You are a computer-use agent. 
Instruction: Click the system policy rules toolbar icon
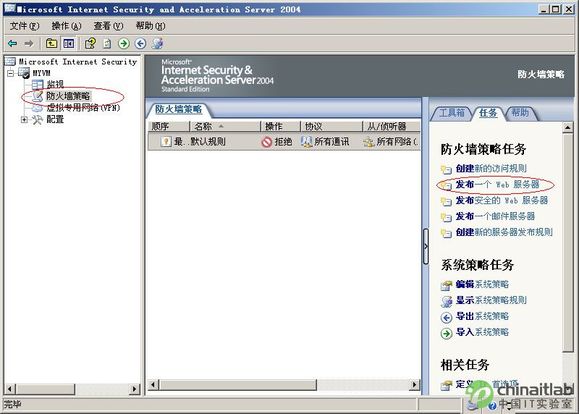pos(158,44)
